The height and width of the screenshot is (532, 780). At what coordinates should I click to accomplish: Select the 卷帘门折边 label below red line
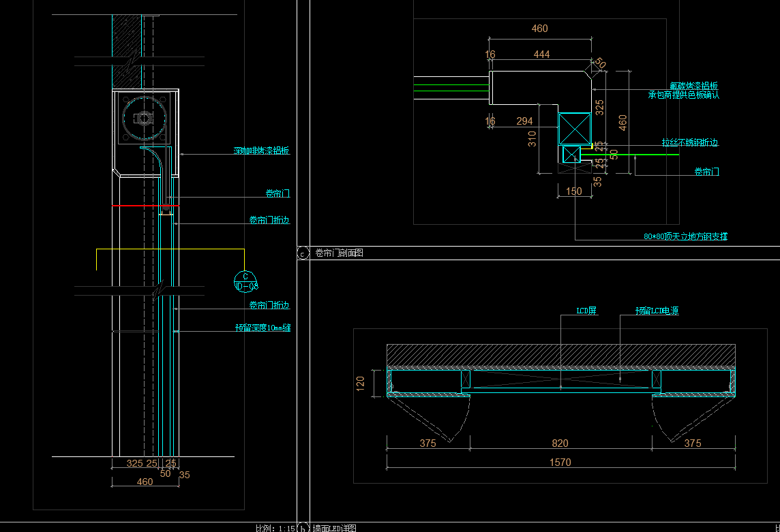(x=269, y=221)
